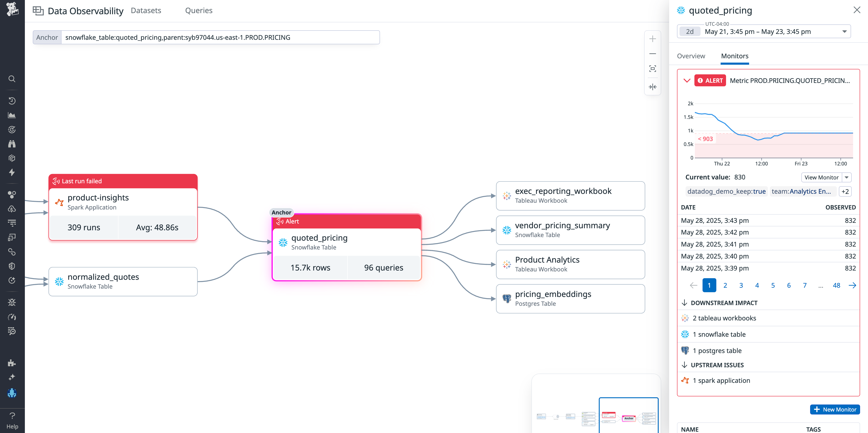
Task: Expand the +2 tags chip
Action: click(845, 191)
